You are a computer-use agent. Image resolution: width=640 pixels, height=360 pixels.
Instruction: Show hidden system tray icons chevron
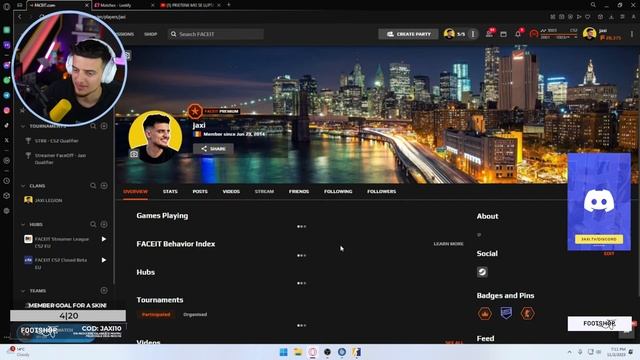tap(569, 352)
